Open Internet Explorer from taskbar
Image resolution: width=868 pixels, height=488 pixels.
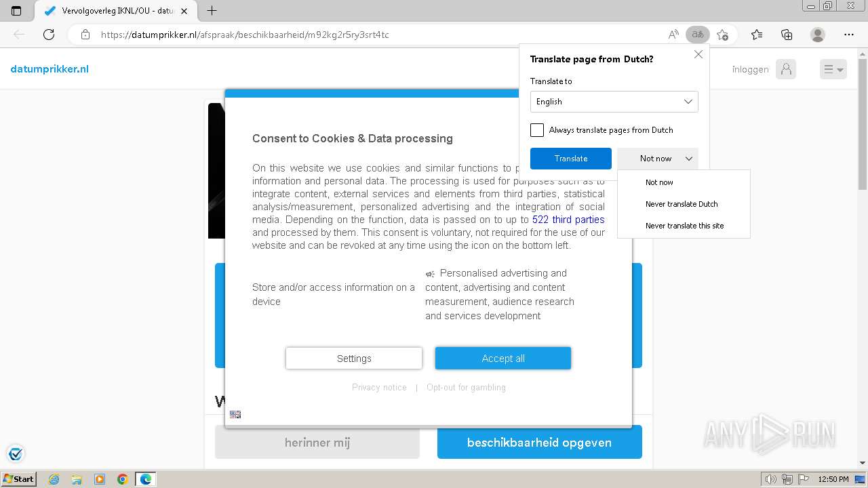pos(54,479)
